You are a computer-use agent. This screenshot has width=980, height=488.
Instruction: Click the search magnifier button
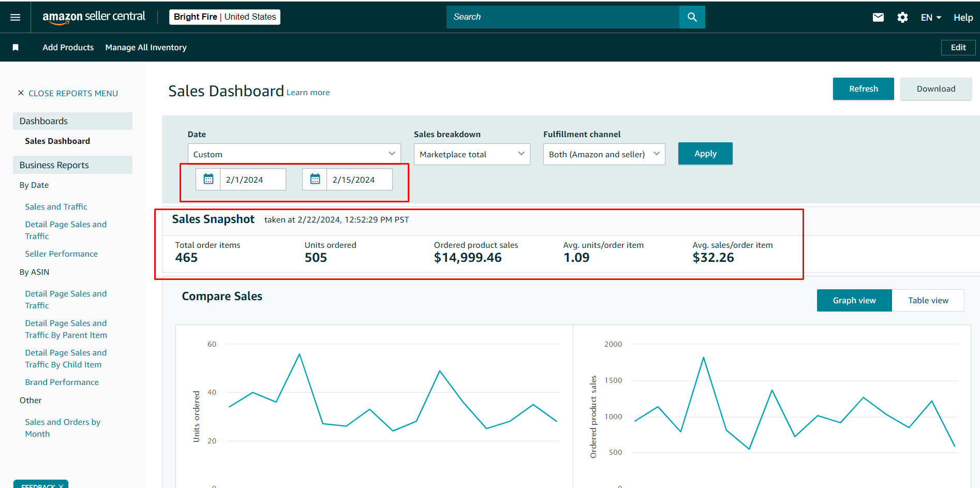click(x=692, y=17)
